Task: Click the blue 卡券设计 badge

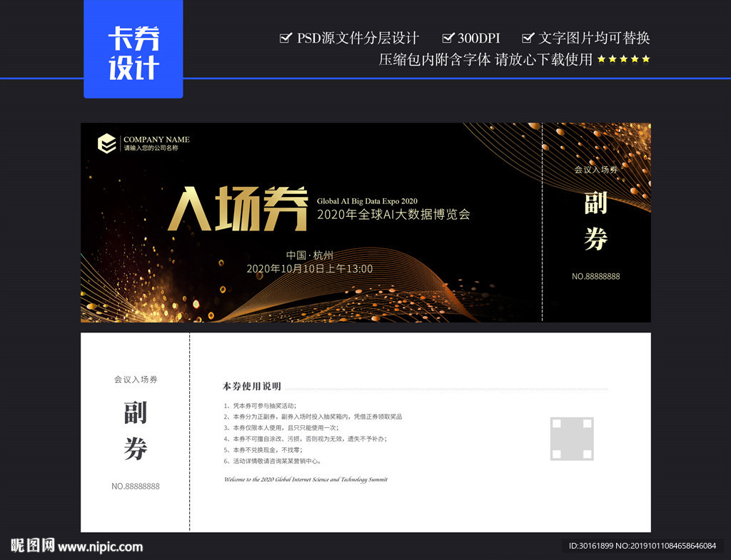Action: [133, 49]
